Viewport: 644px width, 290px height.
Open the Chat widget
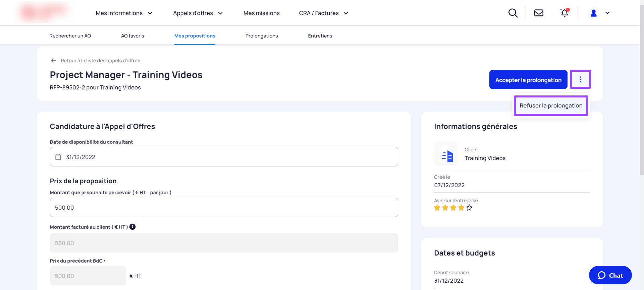pyautogui.click(x=610, y=275)
